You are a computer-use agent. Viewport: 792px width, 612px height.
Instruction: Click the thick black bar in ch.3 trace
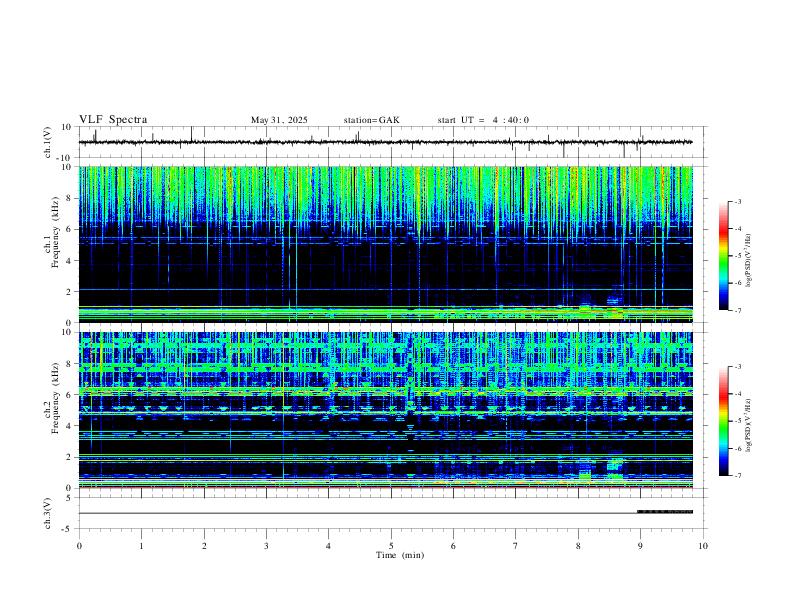click(x=665, y=512)
